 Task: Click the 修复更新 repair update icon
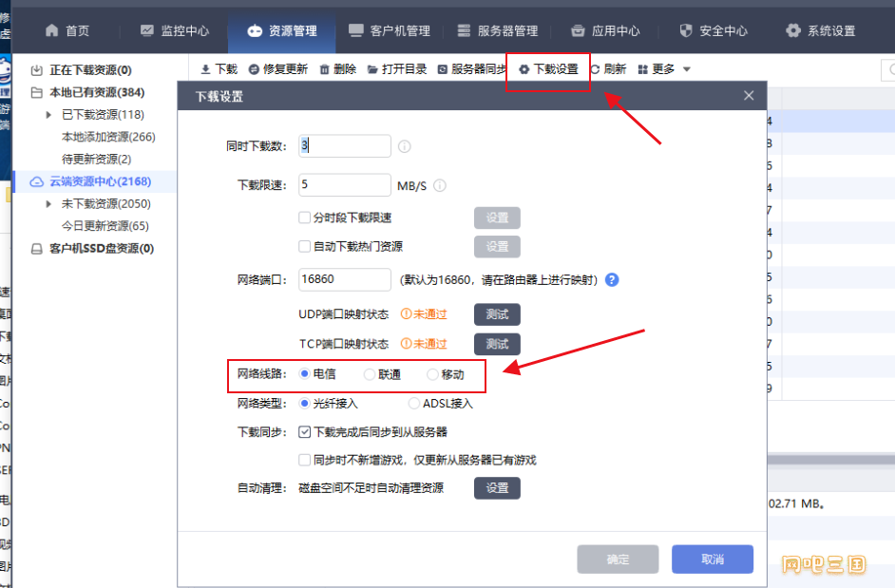(255, 69)
